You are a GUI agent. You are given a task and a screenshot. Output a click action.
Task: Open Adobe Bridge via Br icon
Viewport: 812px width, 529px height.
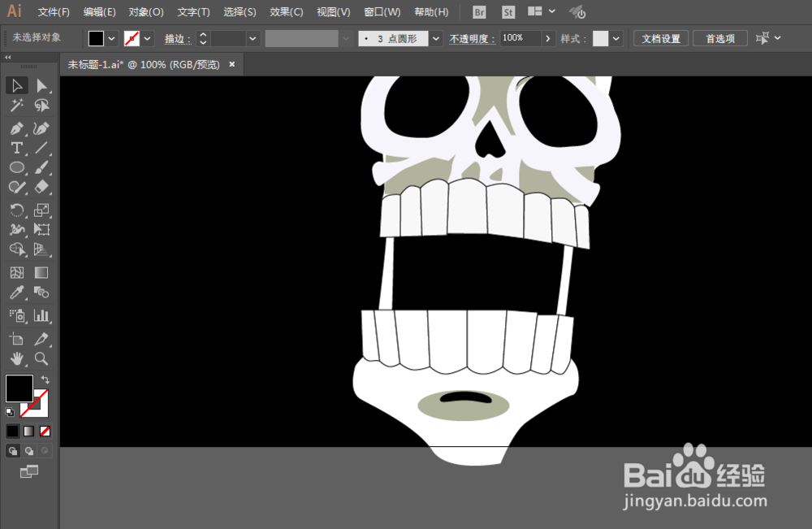pyautogui.click(x=479, y=12)
